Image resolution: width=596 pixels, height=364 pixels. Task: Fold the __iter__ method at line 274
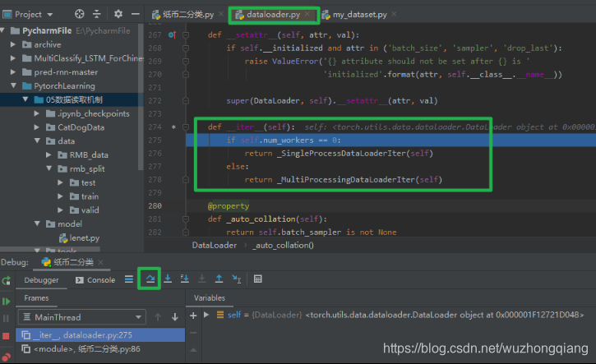[x=186, y=127]
